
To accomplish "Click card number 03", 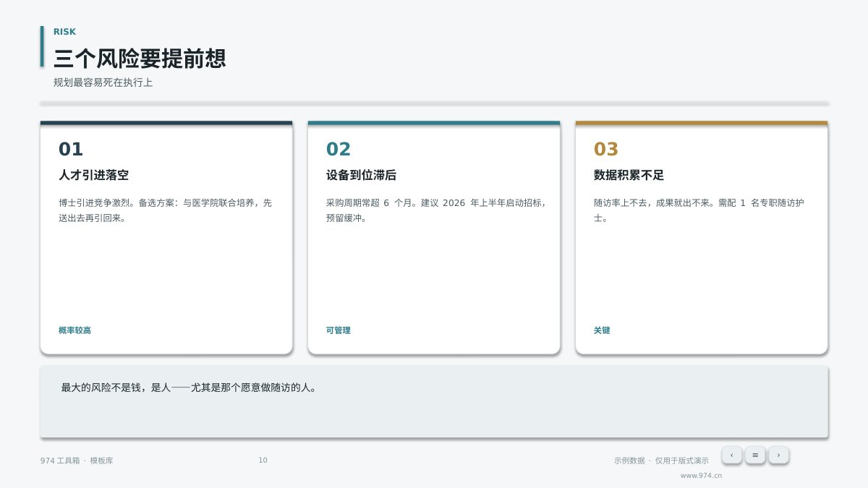I will click(x=606, y=149).
